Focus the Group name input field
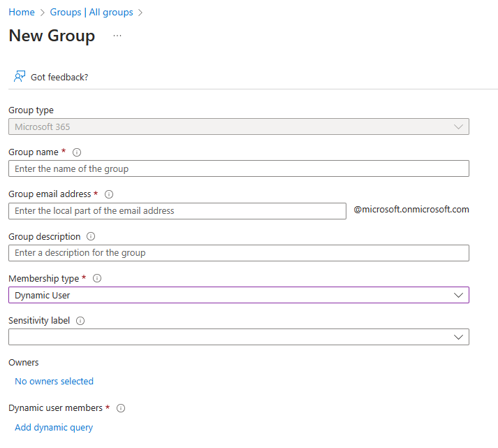This screenshot has width=498, height=448. [238, 168]
